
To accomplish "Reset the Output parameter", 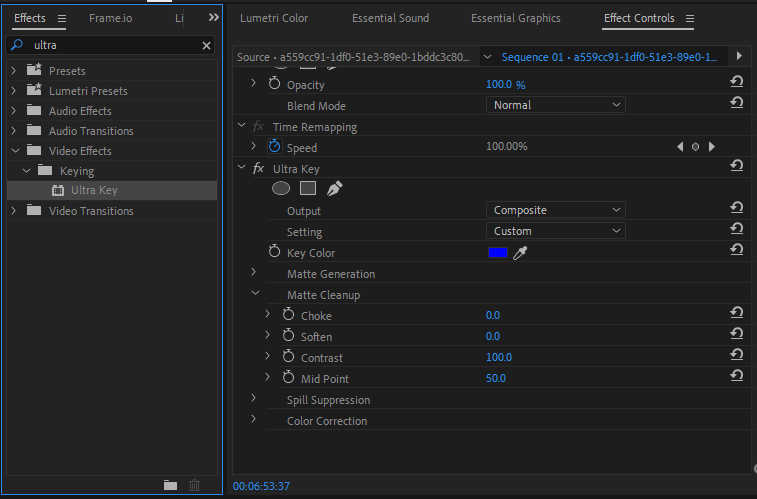I will pos(736,208).
